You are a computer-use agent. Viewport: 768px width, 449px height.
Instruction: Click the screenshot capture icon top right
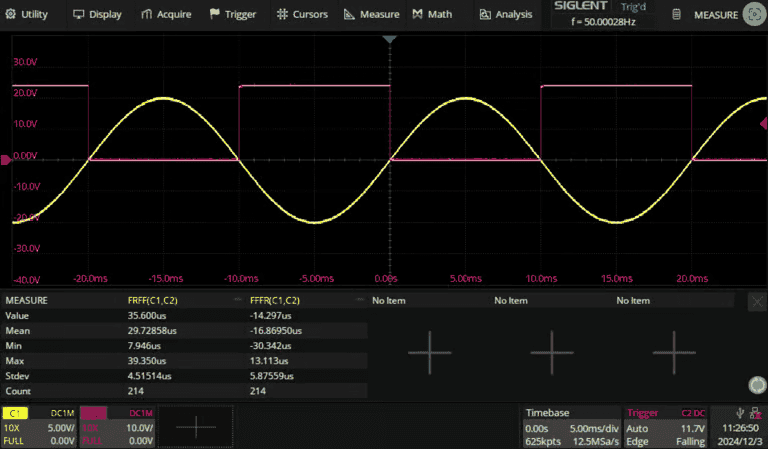click(x=754, y=14)
